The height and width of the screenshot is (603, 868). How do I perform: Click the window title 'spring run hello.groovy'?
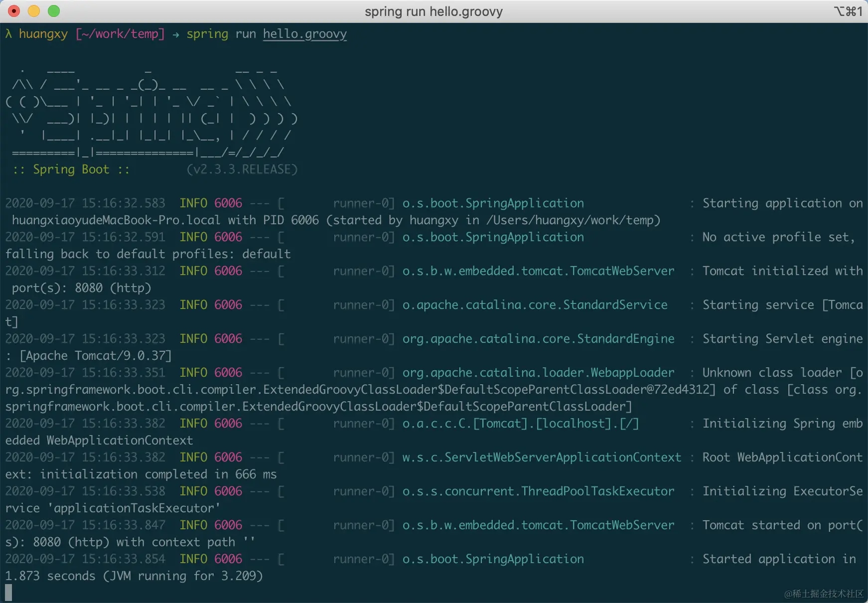pyautogui.click(x=434, y=11)
